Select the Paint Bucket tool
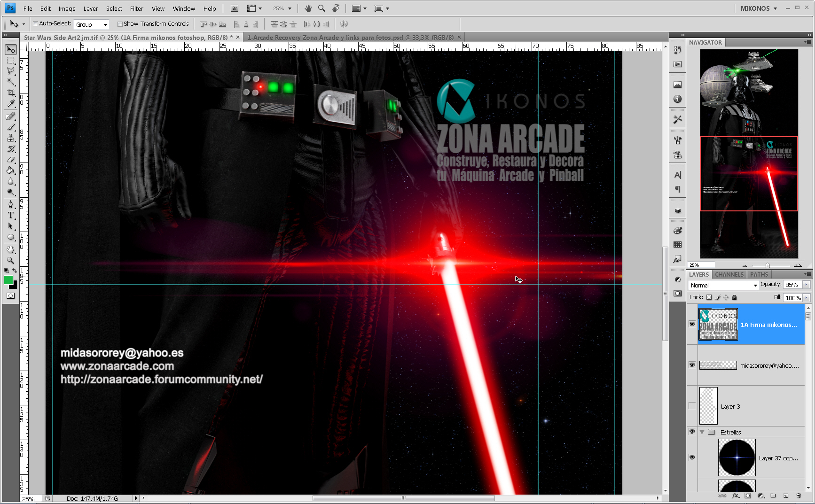The width and height of the screenshot is (815, 504). pos(11,170)
